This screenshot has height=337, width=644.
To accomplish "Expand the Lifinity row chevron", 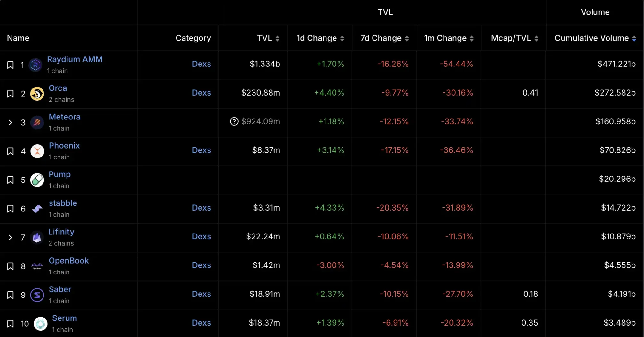I will click(x=10, y=237).
